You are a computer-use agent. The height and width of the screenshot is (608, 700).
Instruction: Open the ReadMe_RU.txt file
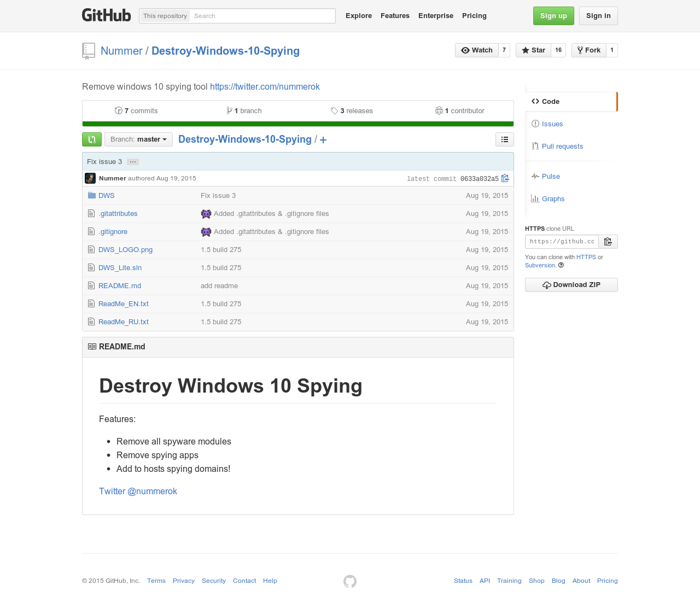124,322
